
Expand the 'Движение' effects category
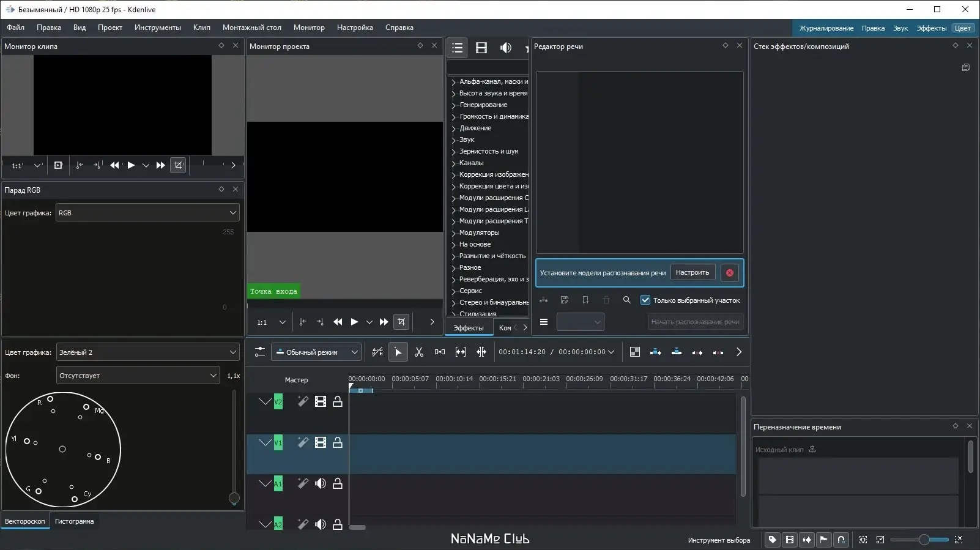[454, 128]
